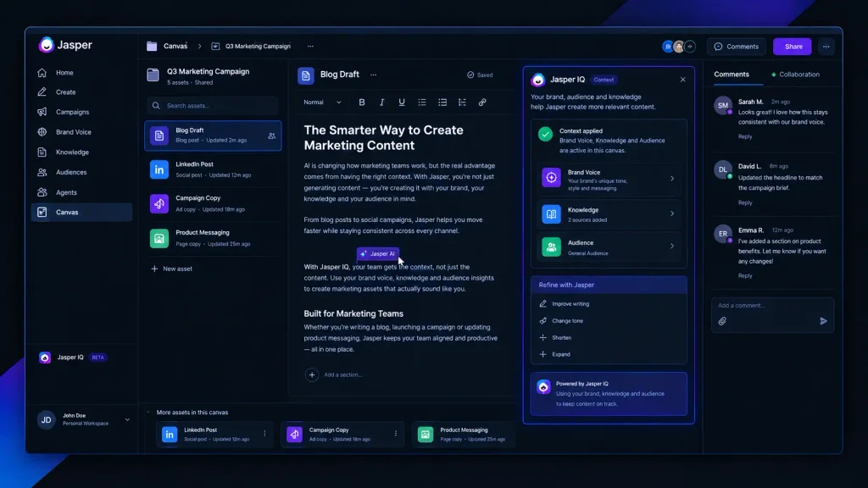Viewport: 868px width, 488px height.
Task: Attach a file to the comment
Action: click(722, 321)
